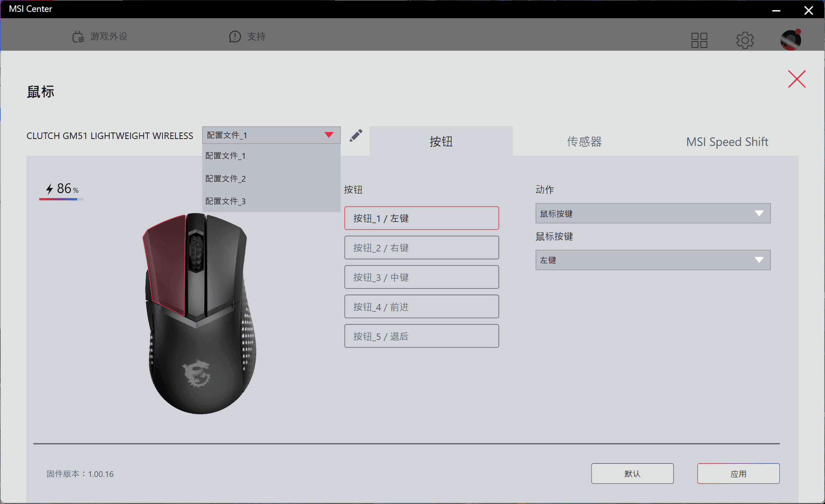Viewport: 825px width, 504px height.
Task: Click the CLUTCH GM51 LIGHTWEIGHT WIRELESS label
Action: pyautogui.click(x=109, y=136)
